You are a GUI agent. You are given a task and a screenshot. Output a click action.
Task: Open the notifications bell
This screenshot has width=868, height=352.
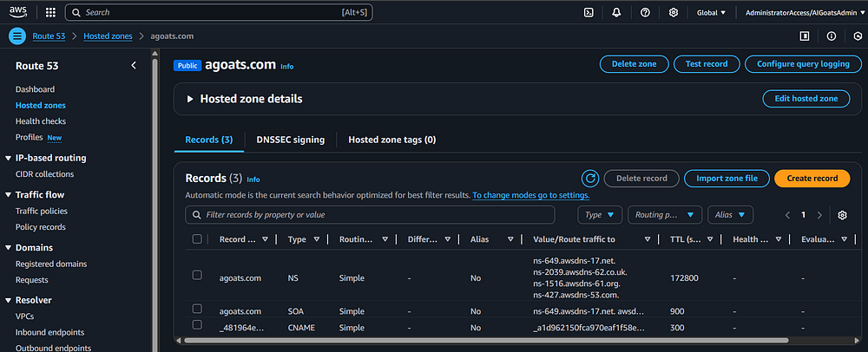point(616,13)
